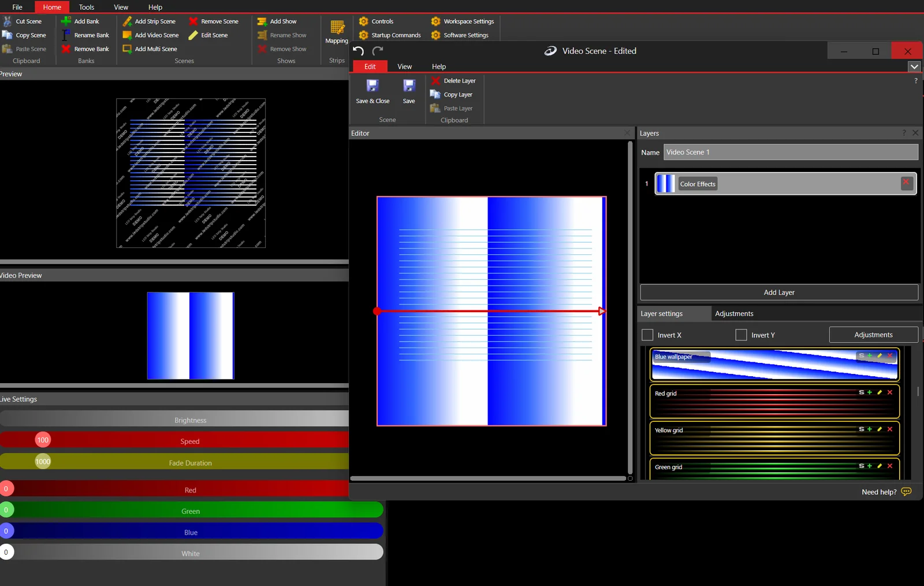Click Delete Layer in the Video Scene ribbon

(453, 81)
